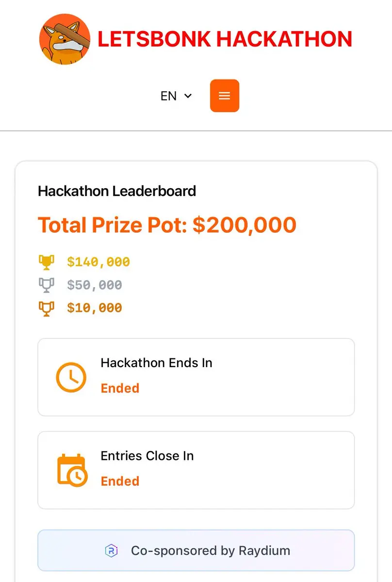Click the $140,000 first prize amount
The width and height of the screenshot is (392, 582).
click(x=98, y=262)
